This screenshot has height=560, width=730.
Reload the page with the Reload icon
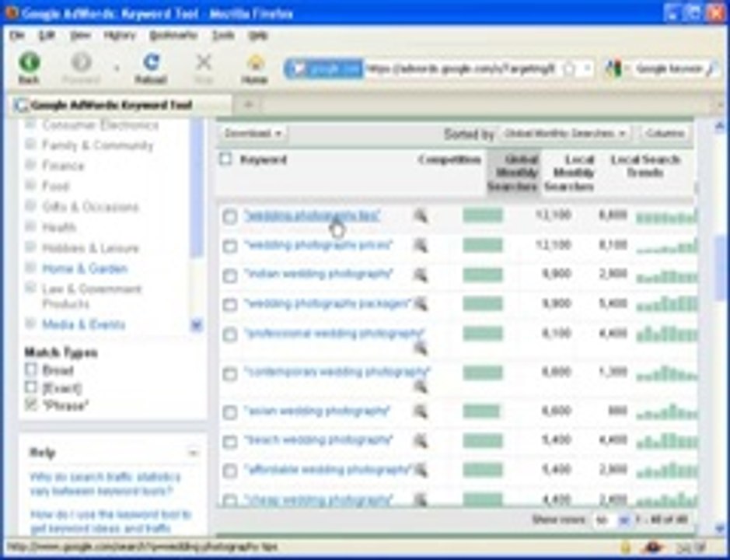click(x=151, y=62)
